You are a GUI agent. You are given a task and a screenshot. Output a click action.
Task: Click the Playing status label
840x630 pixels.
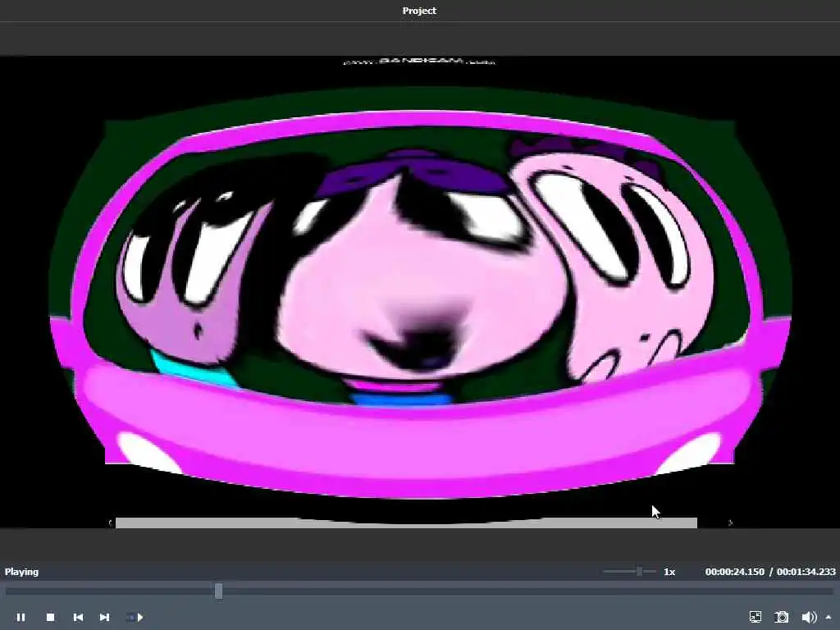click(x=21, y=572)
